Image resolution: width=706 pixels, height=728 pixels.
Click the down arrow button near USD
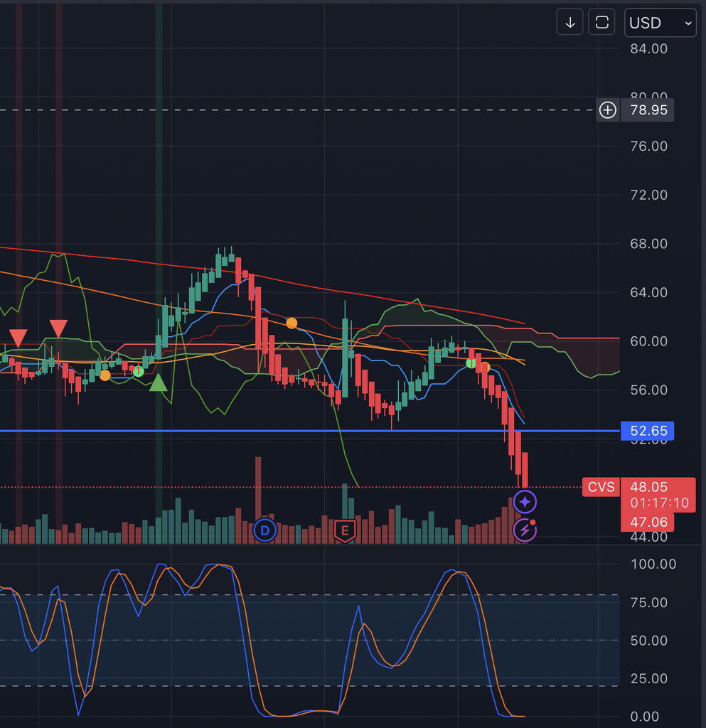[x=569, y=23]
